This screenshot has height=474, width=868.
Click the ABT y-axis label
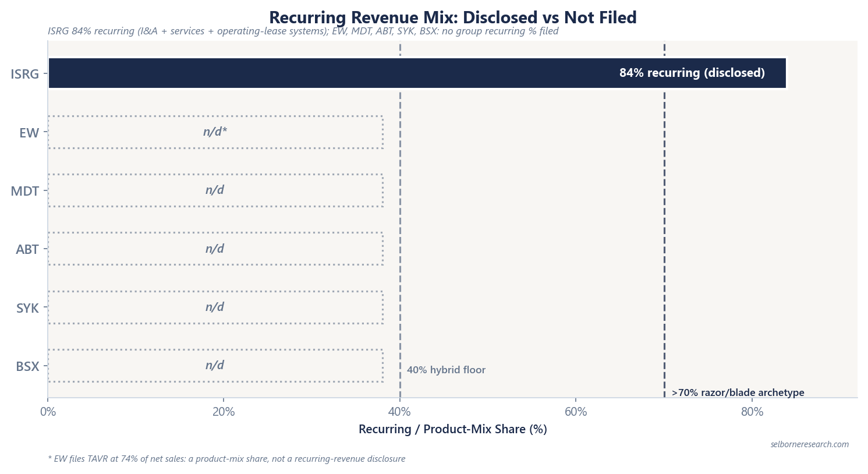click(x=27, y=249)
